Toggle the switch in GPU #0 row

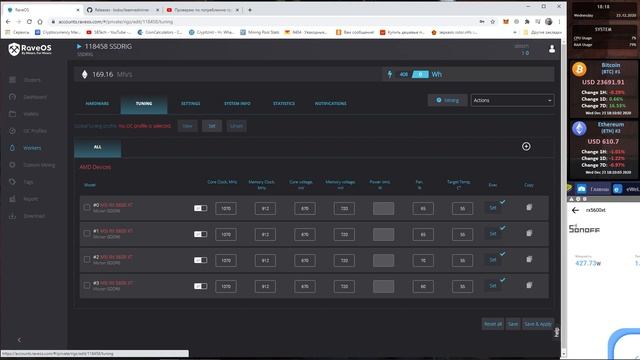(x=200, y=208)
